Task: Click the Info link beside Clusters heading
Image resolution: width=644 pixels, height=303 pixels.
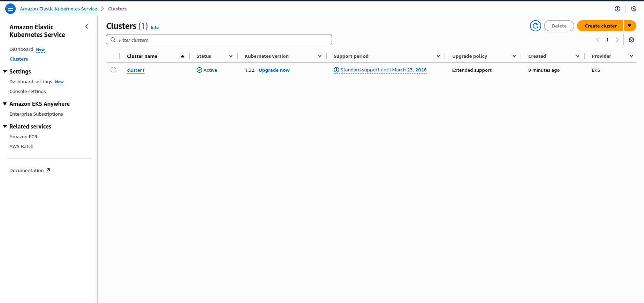Action: 154,28
